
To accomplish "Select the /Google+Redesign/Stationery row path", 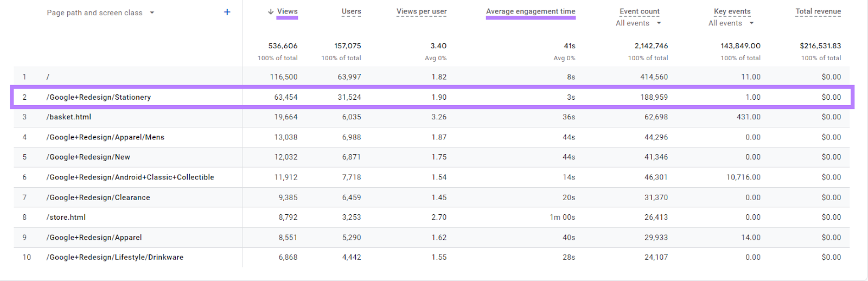I will click(x=99, y=97).
